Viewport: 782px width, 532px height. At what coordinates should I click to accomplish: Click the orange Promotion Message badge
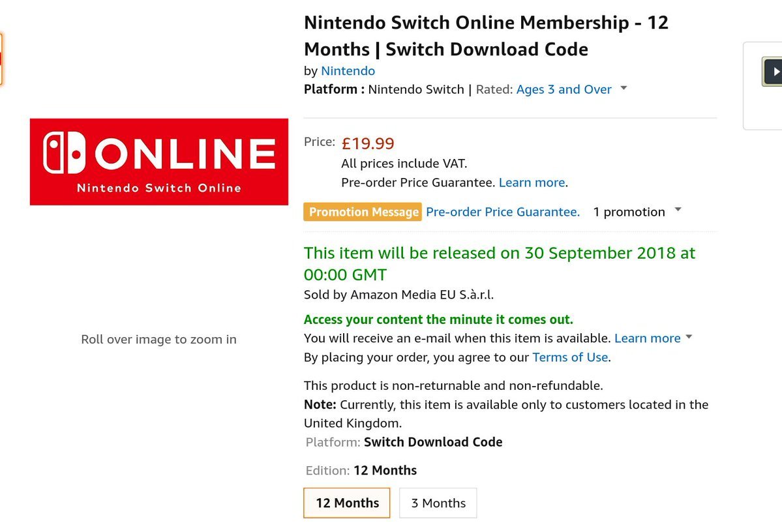point(363,212)
